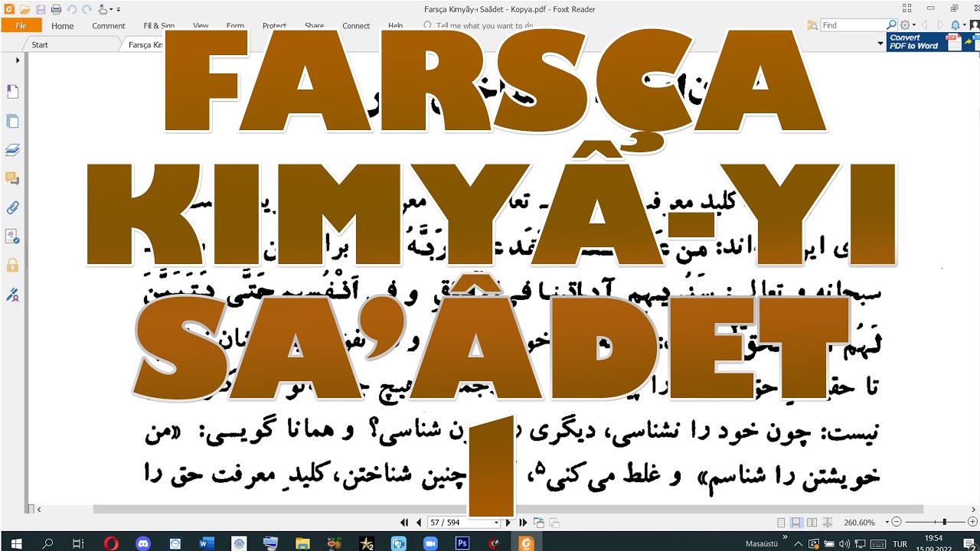Viewport: 980px width, 551px height.
Task: Click the magnifier search icon in Find box
Action: (891, 25)
